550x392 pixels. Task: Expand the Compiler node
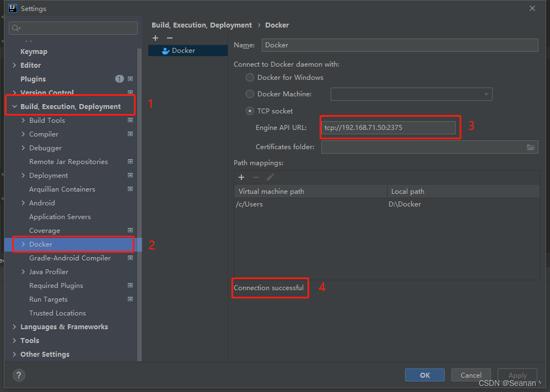pyautogui.click(x=23, y=134)
